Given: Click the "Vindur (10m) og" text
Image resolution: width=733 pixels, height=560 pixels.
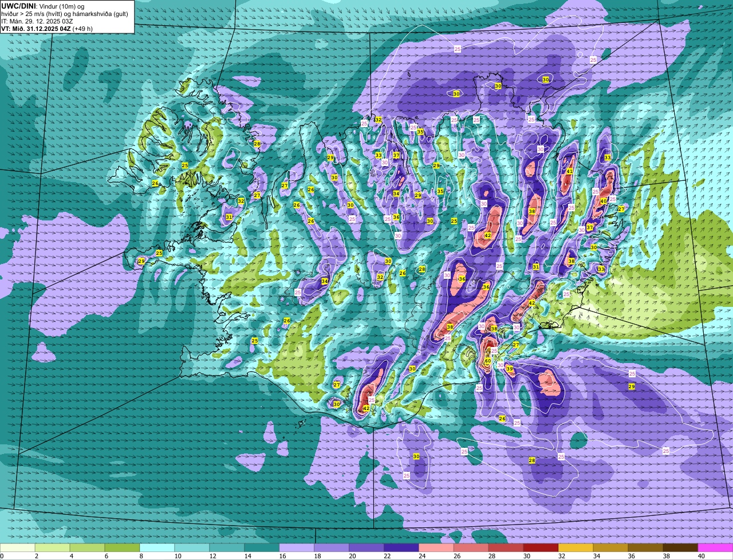Looking at the screenshot, I should point(61,6).
